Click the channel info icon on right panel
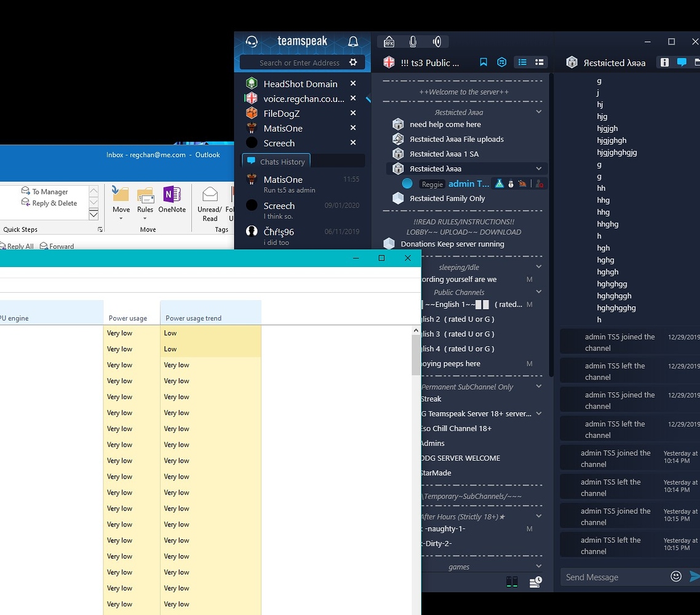The height and width of the screenshot is (615, 700). click(x=665, y=62)
